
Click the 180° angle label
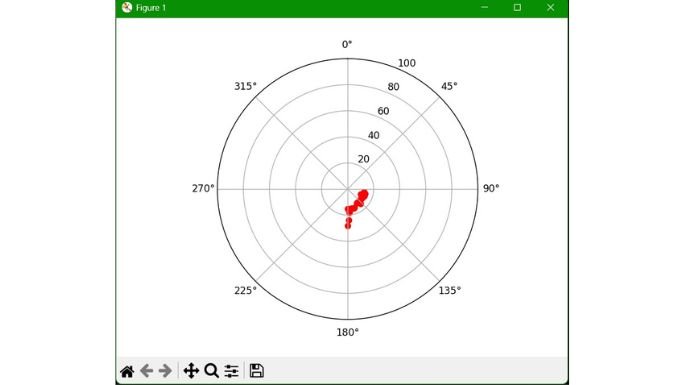348,333
